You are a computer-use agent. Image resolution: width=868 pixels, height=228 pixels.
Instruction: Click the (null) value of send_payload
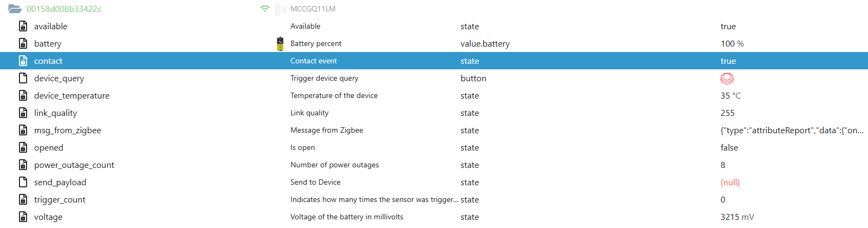pos(730,183)
